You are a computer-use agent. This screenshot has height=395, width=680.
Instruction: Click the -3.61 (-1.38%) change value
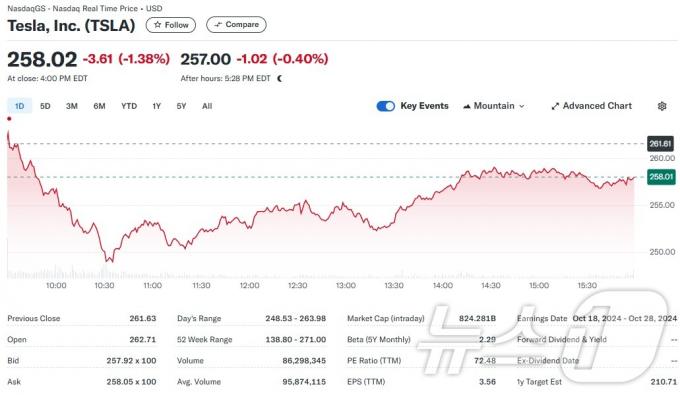click(126, 59)
